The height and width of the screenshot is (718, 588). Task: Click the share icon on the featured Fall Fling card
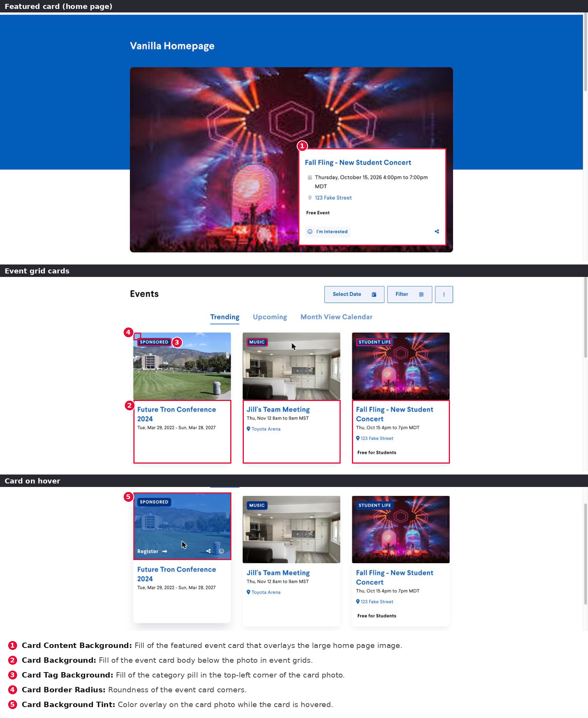pyautogui.click(x=437, y=231)
